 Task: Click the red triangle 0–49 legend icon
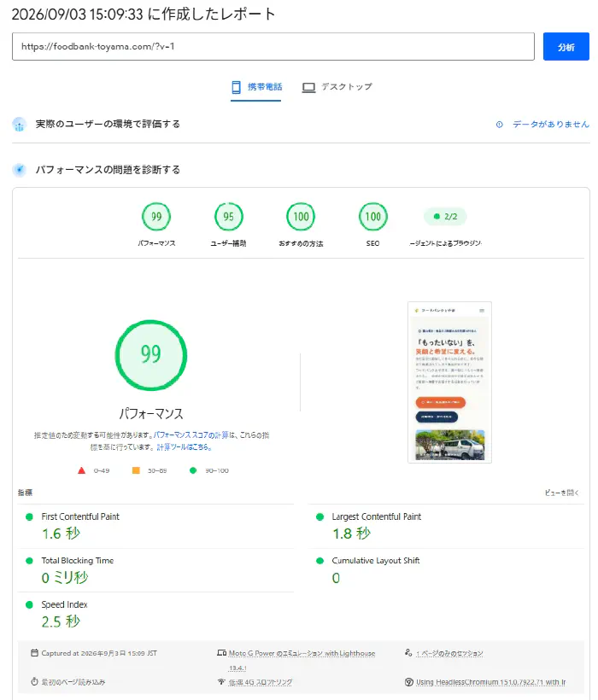(81, 470)
